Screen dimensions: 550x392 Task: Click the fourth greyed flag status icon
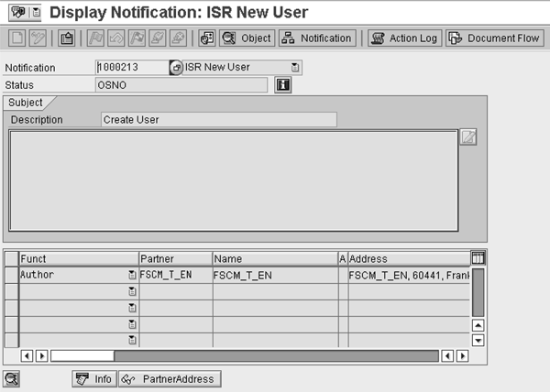(x=158, y=38)
